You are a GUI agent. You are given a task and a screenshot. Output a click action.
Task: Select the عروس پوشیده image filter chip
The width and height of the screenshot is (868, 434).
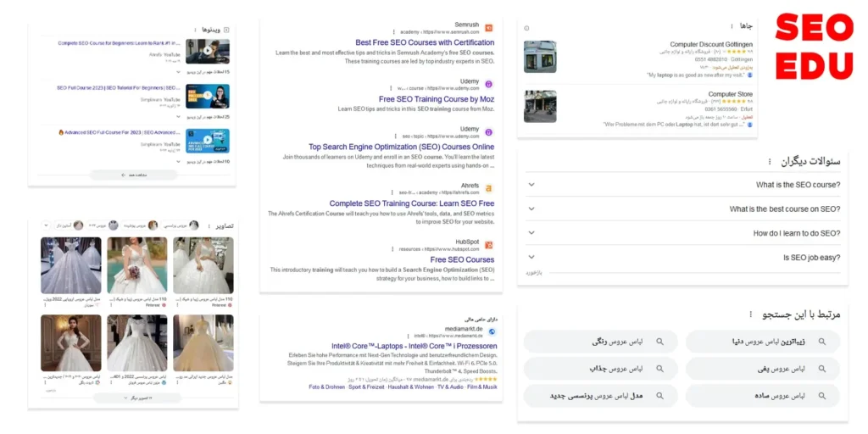coord(140,225)
